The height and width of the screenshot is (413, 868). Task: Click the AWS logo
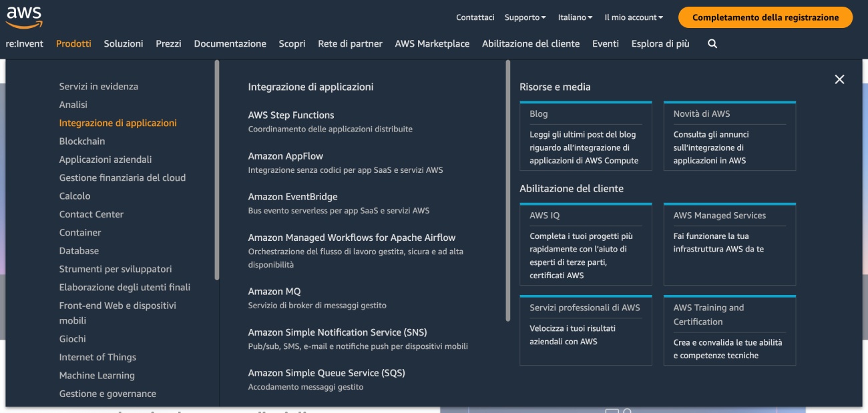(x=25, y=17)
